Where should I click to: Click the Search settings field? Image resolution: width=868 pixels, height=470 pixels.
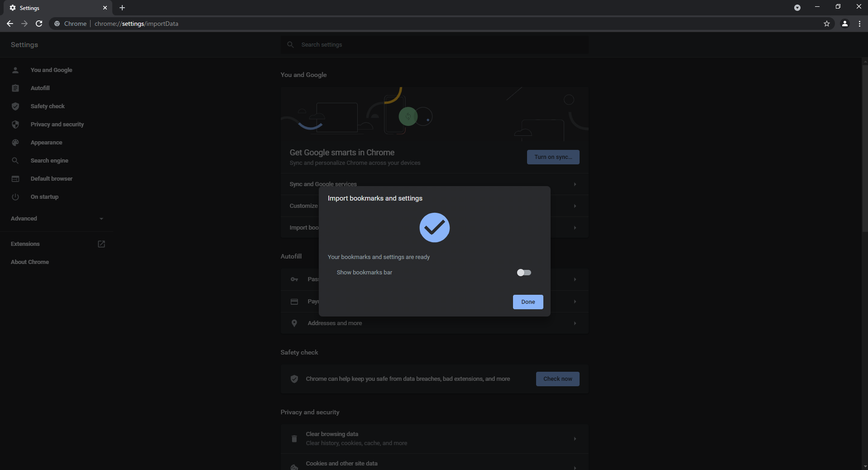click(x=435, y=45)
